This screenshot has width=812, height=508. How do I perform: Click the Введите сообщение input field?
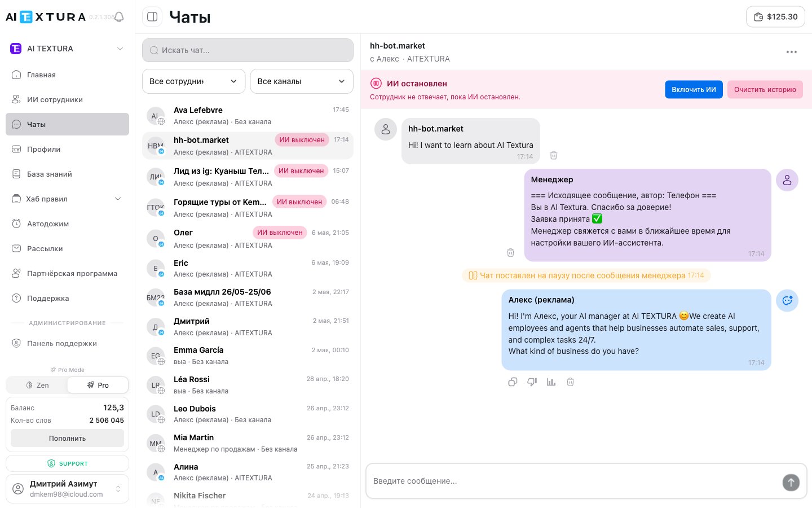coord(574,481)
